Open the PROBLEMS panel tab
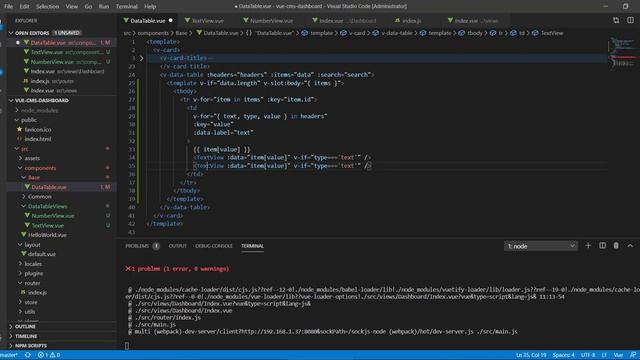Image resolution: width=640 pixels, height=360 pixels. tap(137, 246)
